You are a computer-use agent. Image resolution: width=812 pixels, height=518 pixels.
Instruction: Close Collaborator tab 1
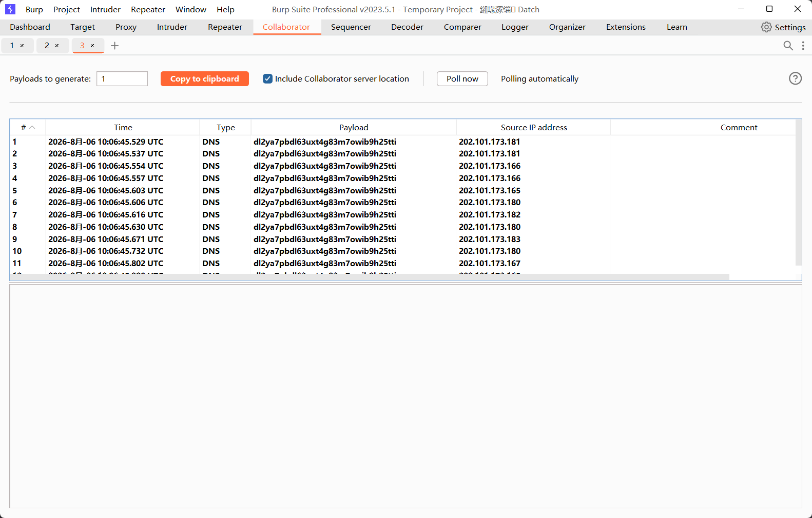22,46
